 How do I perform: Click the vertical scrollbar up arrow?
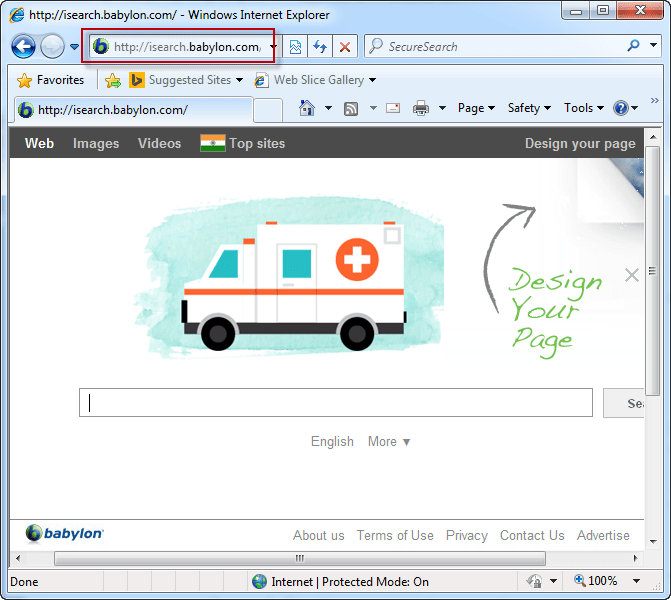click(x=653, y=137)
